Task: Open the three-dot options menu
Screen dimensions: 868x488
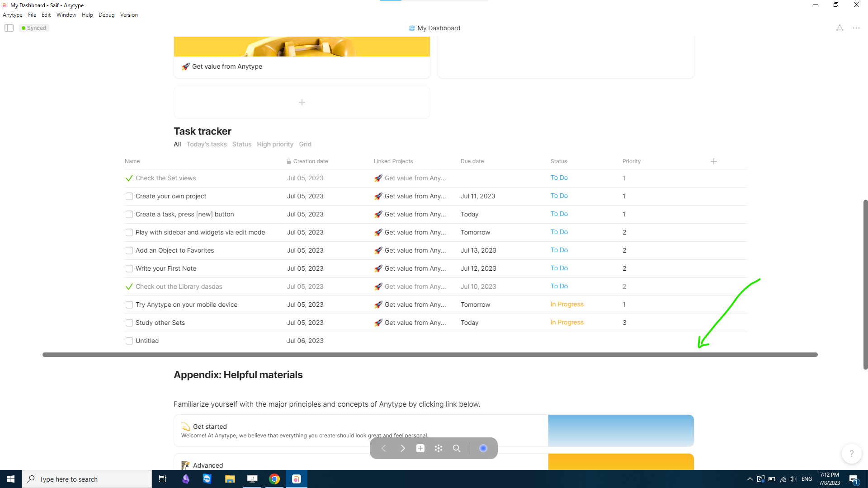Action: coord(856,28)
